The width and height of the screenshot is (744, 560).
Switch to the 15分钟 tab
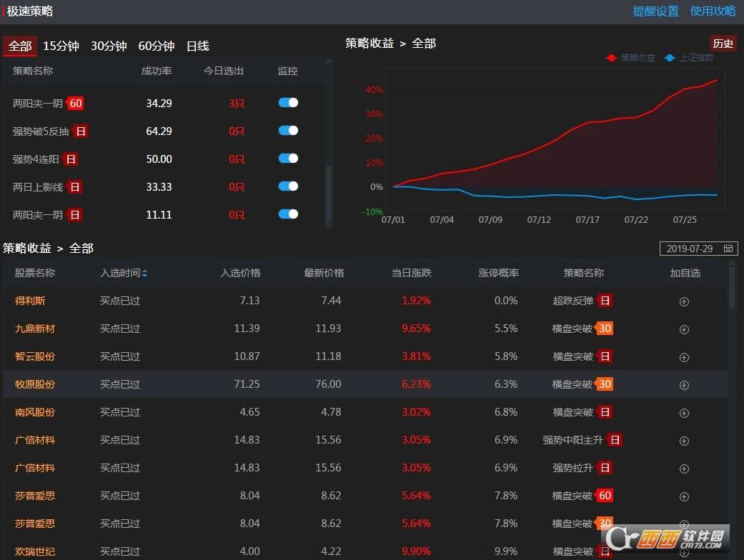click(x=61, y=46)
